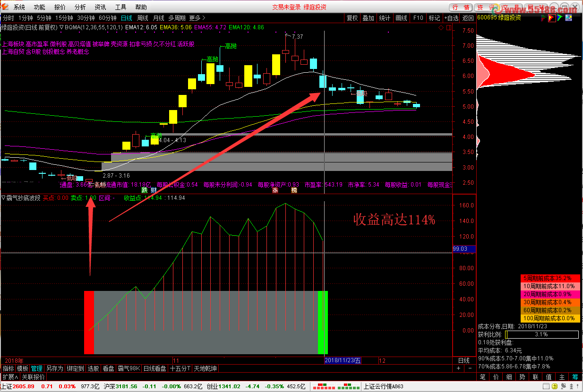Open the blue panel settings icon
583x392 pixels.
568,18
